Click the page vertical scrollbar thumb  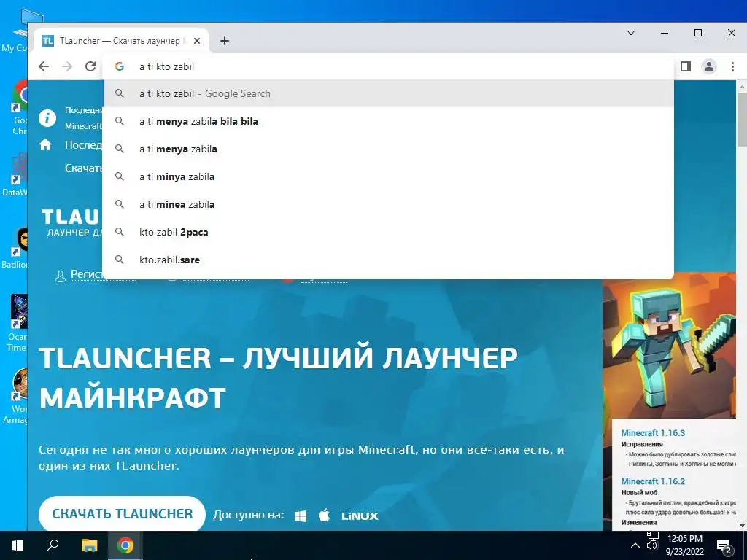742,119
